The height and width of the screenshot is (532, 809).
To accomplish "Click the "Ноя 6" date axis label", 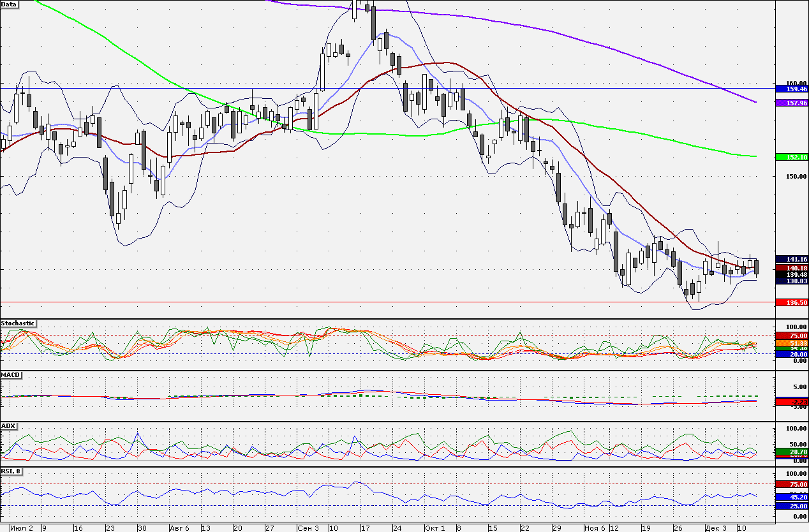I will (x=595, y=528).
